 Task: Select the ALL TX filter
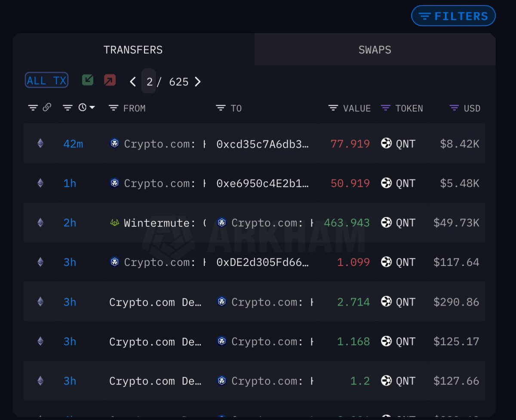click(46, 80)
